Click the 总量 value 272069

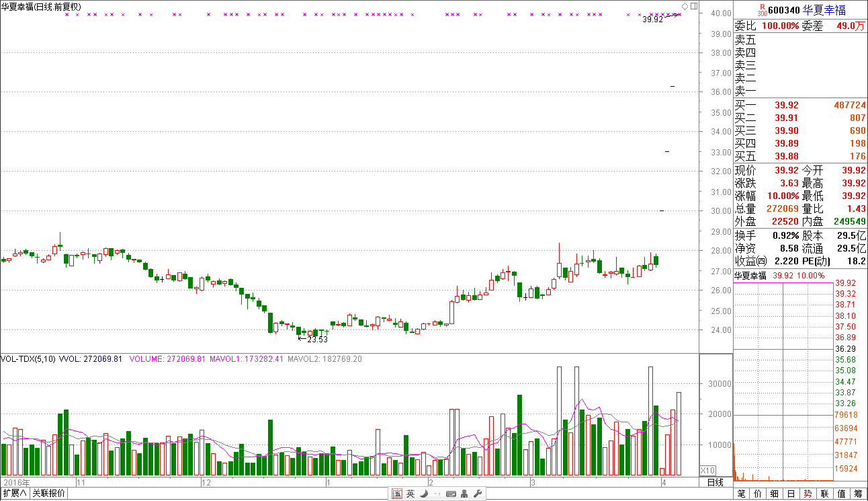pos(783,209)
